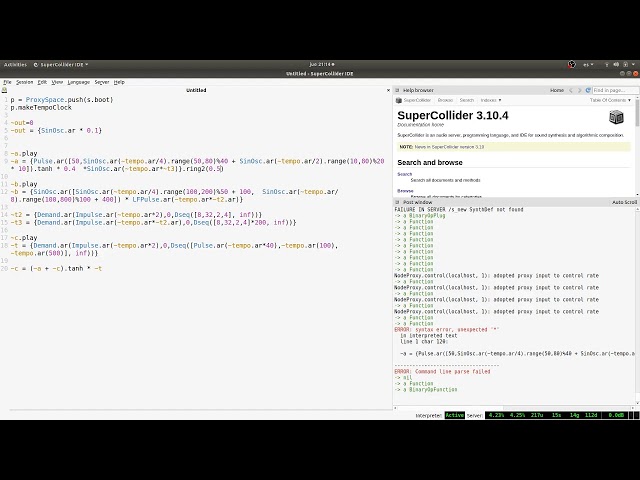Click 'FAILURE IN SERVER' post line
This screenshot has width=640, height=480.
pos(459,209)
